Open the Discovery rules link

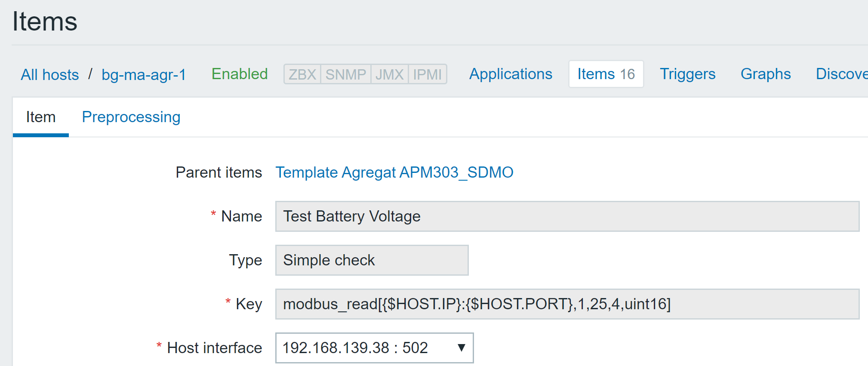pyautogui.click(x=841, y=74)
